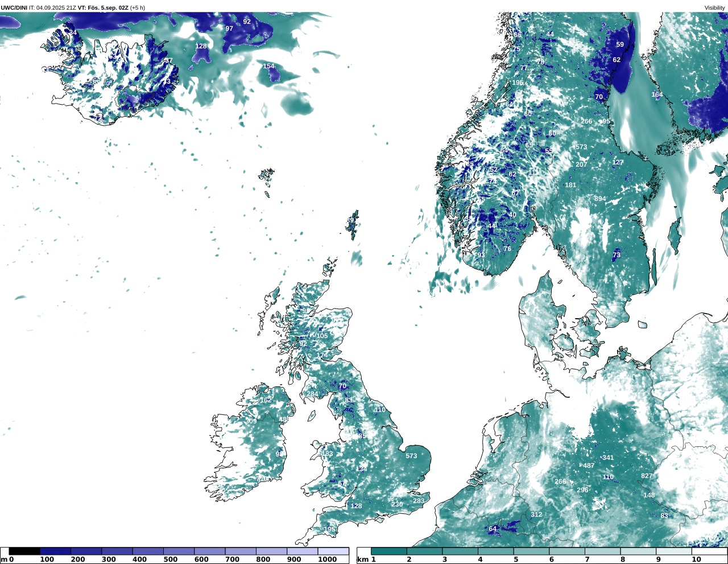Click the 7–8 km pale teal swatch

click(x=602, y=551)
